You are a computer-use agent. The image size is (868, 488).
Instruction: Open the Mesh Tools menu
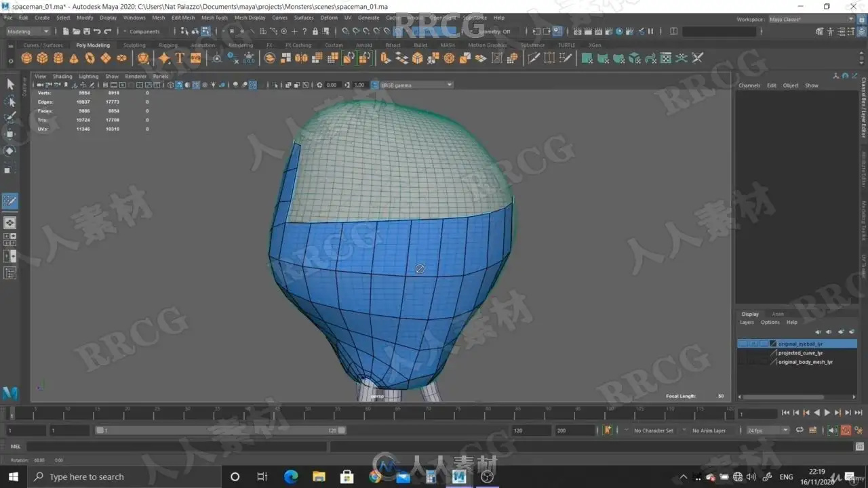[214, 18]
